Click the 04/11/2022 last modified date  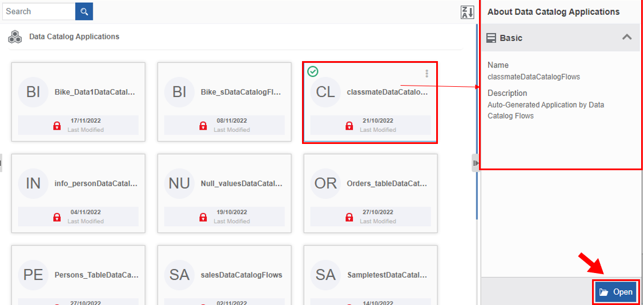(86, 212)
